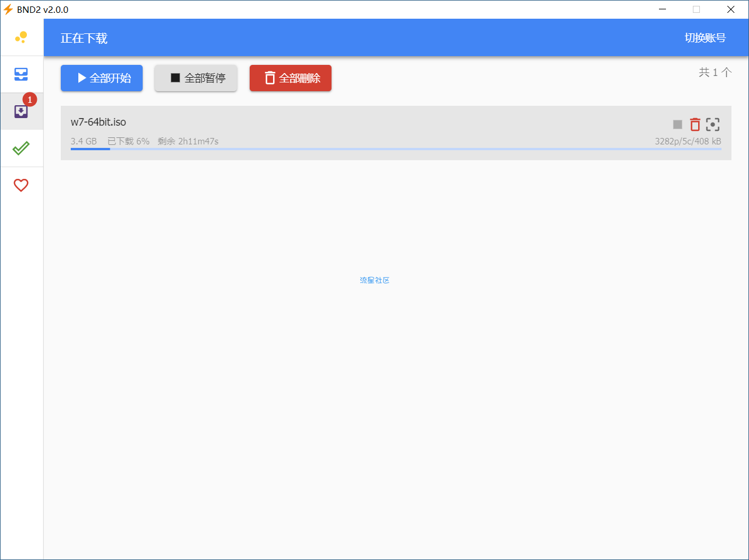
Task: Open favorites with the red heart icon
Action: tap(21, 185)
